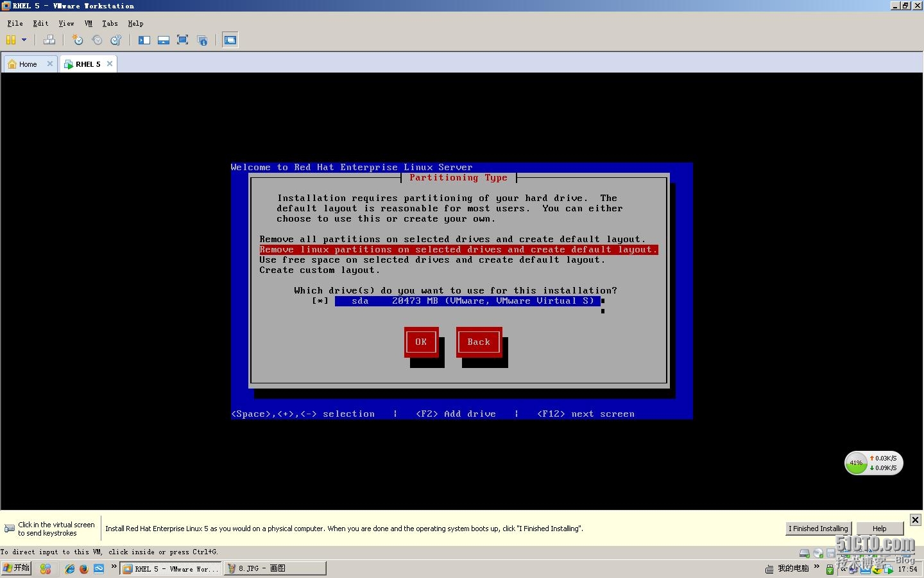Click the system clock showing 17:54
The height and width of the screenshot is (578, 924).
tap(907, 569)
